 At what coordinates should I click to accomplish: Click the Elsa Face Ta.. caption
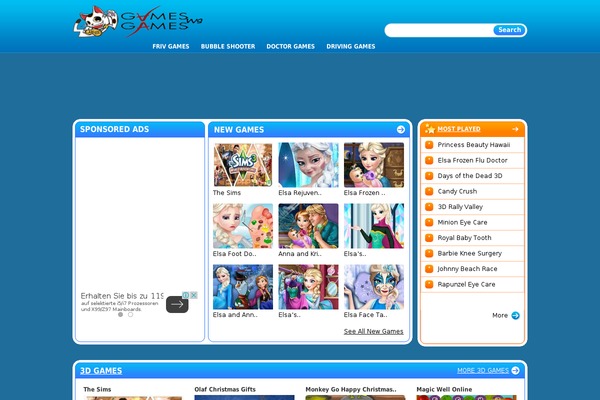coord(365,315)
